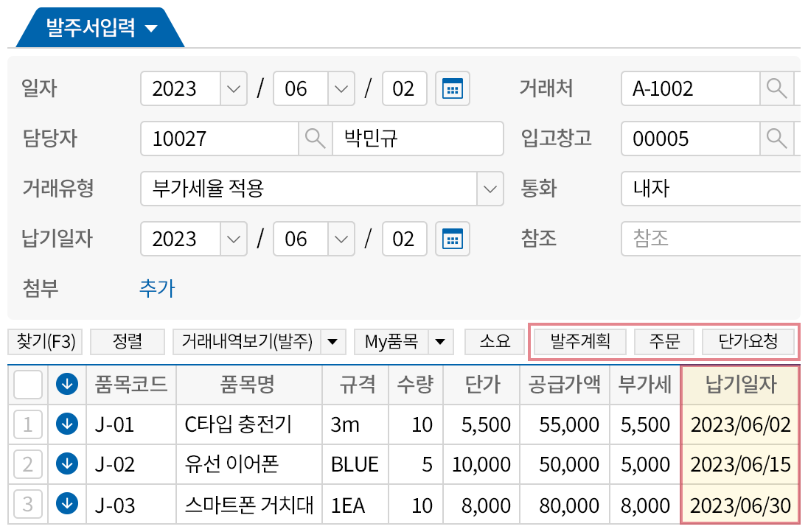
Task: Click search icon for 거래처 A-1002
Action: [776, 89]
